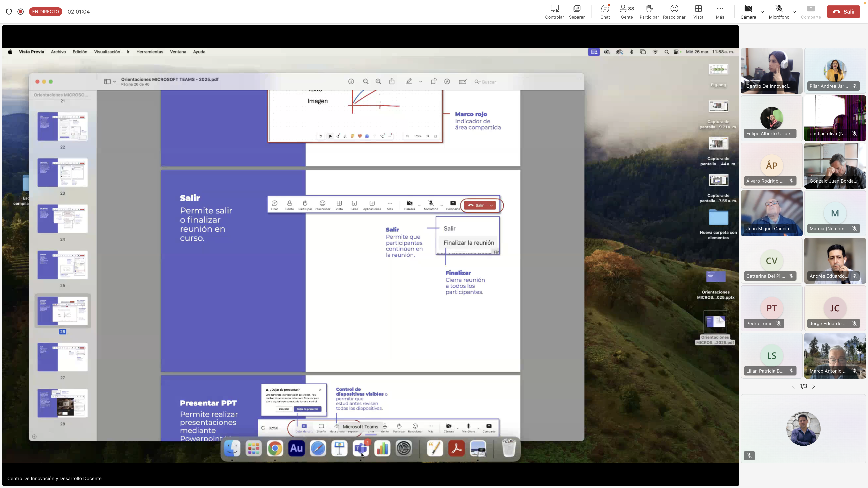The width and height of the screenshot is (868, 488).
Task: Expand the Micrófono device options arrow
Action: coord(794,12)
